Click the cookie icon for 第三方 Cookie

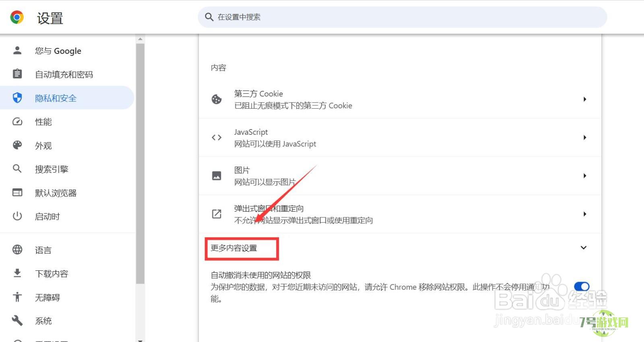[x=217, y=99]
